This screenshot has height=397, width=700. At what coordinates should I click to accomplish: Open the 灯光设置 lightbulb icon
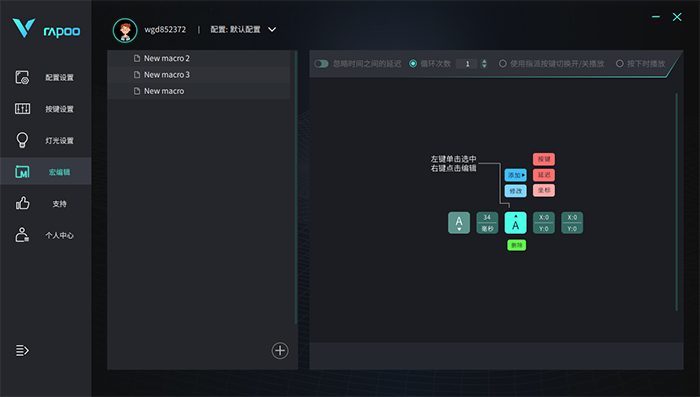pyautogui.click(x=22, y=140)
